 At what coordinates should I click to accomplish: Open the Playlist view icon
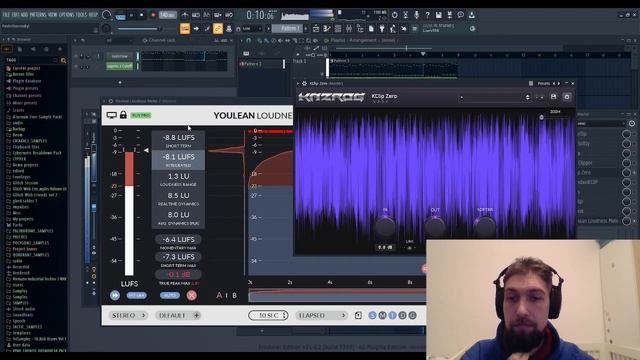tap(316, 29)
